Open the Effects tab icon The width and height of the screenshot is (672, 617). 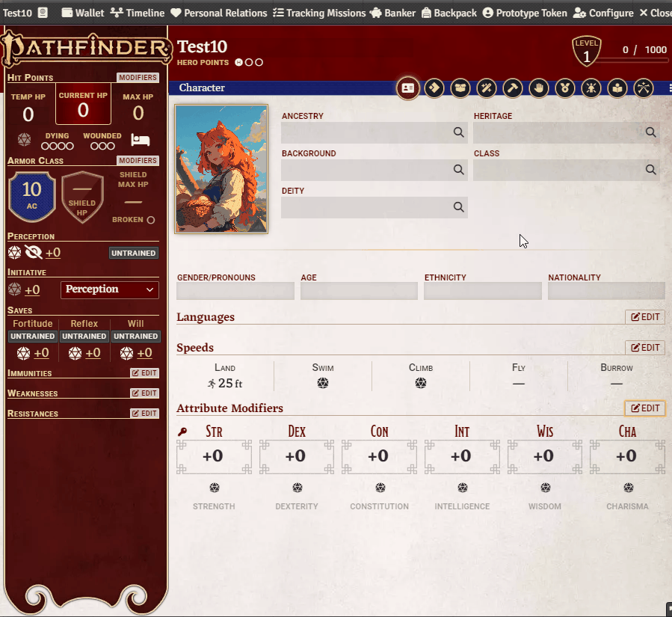tap(591, 88)
